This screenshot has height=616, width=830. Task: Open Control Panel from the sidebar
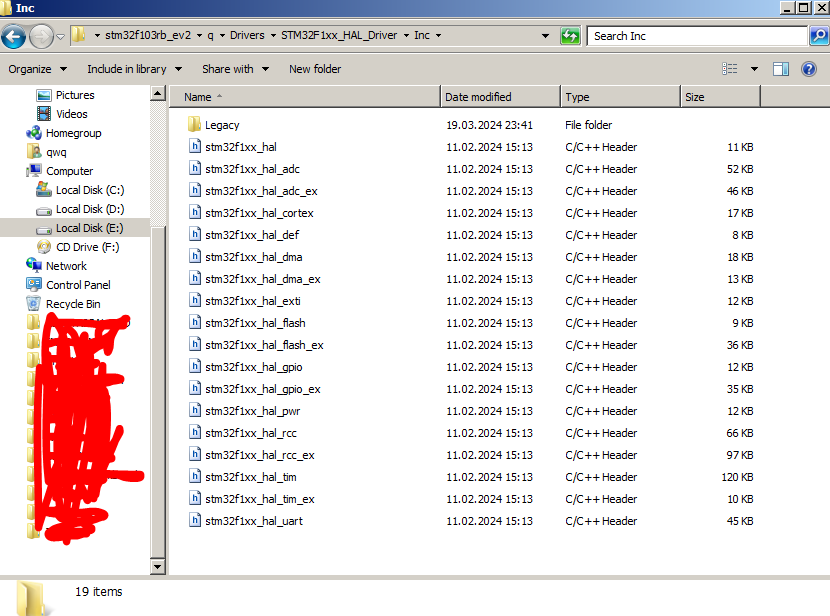(x=77, y=284)
